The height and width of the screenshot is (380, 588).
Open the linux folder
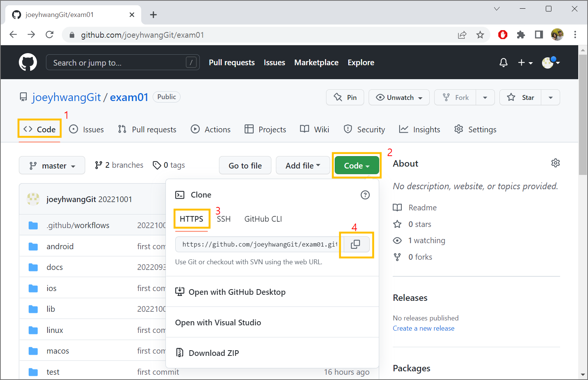[55, 330]
